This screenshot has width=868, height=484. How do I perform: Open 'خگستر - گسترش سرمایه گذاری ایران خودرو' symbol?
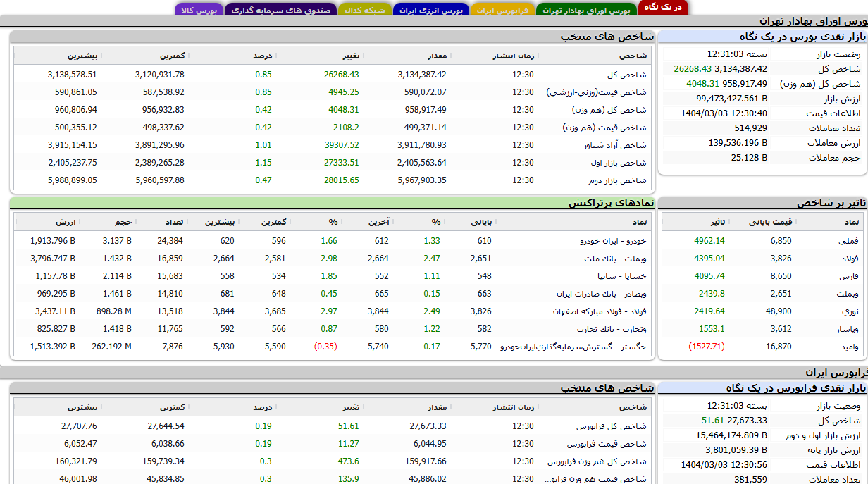573,347
